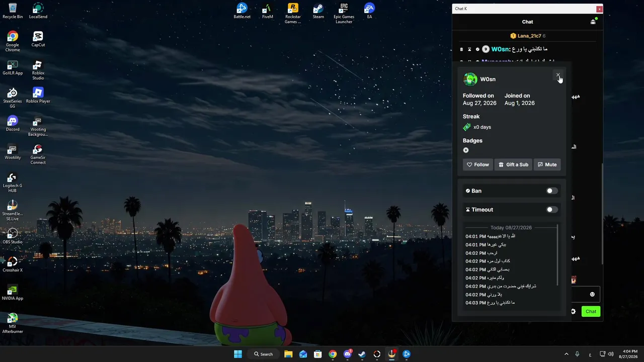Viewport: 644px width, 362px height.
Task: Click the 'Today 08/27/2026' date label
Action: [x=511, y=228]
